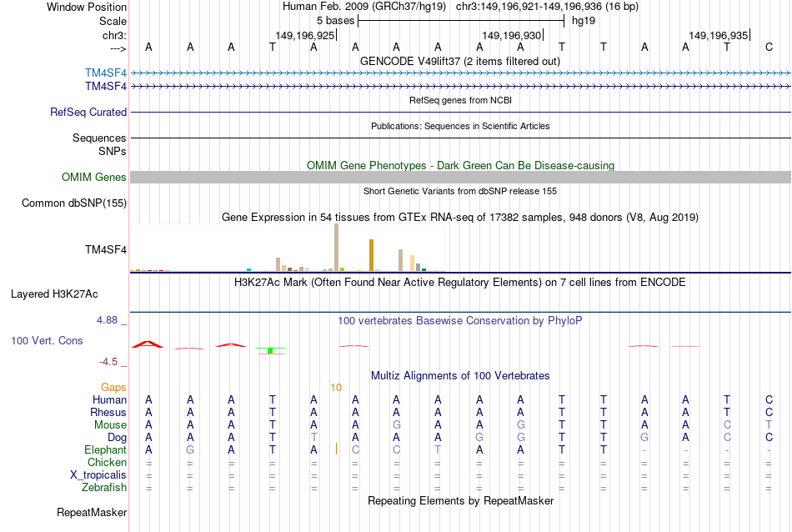Click the PhyloP lower limit value -4.5
This screenshot has width=792, height=532.
(108, 362)
